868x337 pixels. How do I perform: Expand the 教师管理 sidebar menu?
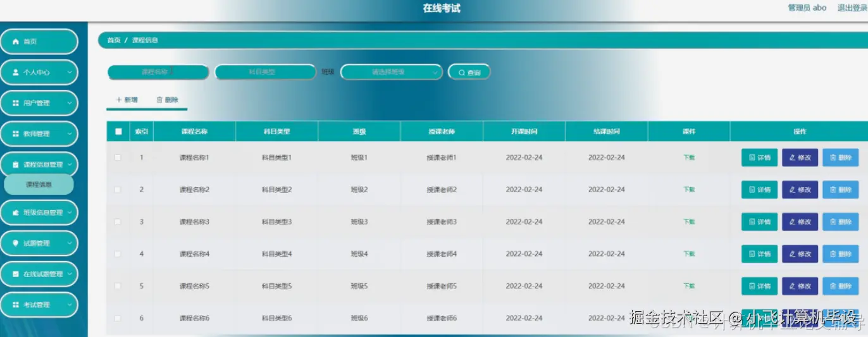pyautogui.click(x=39, y=134)
